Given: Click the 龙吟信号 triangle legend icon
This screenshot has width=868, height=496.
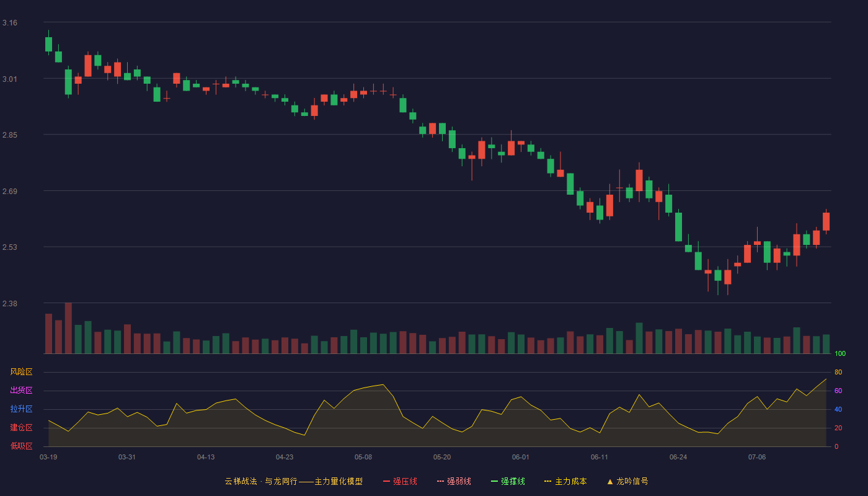Looking at the screenshot, I should (x=610, y=481).
